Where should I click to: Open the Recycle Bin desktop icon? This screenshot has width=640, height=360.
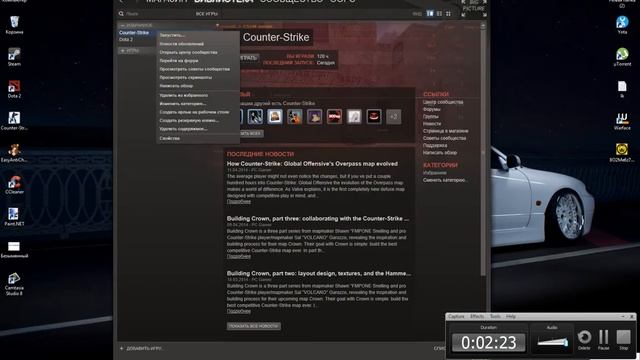pos(14,25)
